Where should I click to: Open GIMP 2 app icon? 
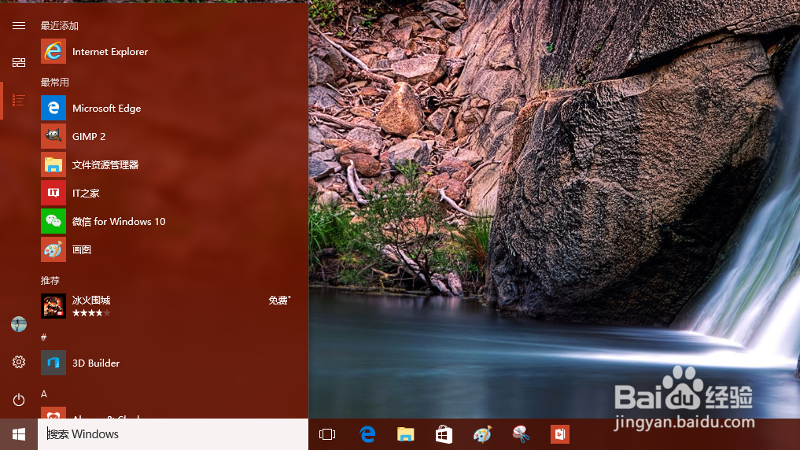pos(54,136)
